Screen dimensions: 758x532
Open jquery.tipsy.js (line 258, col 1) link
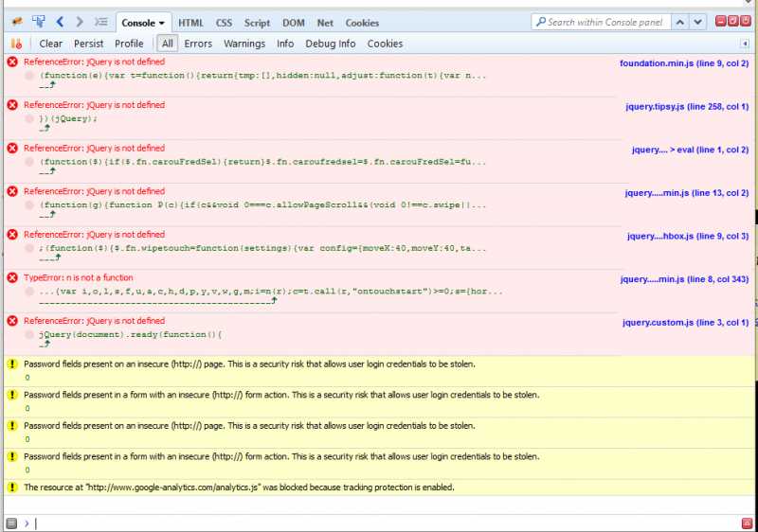click(x=687, y=106)
